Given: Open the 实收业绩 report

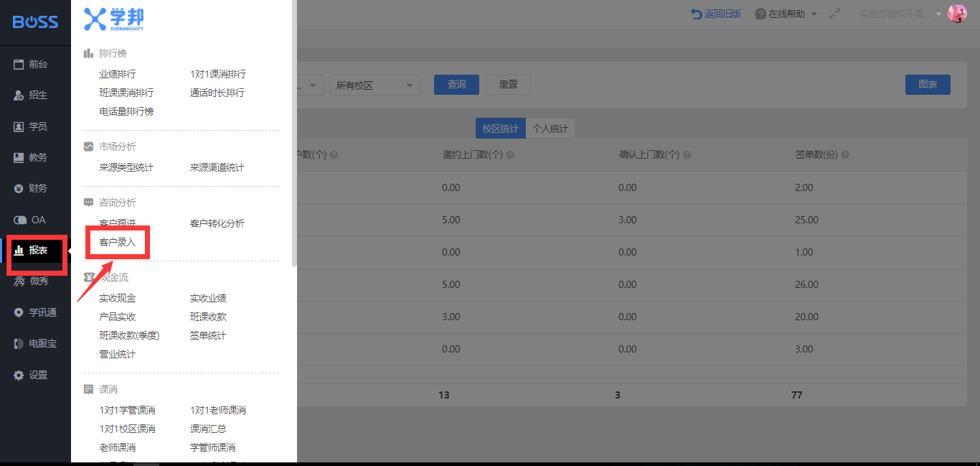Looking at the screenshot, I should pos(208,298).
